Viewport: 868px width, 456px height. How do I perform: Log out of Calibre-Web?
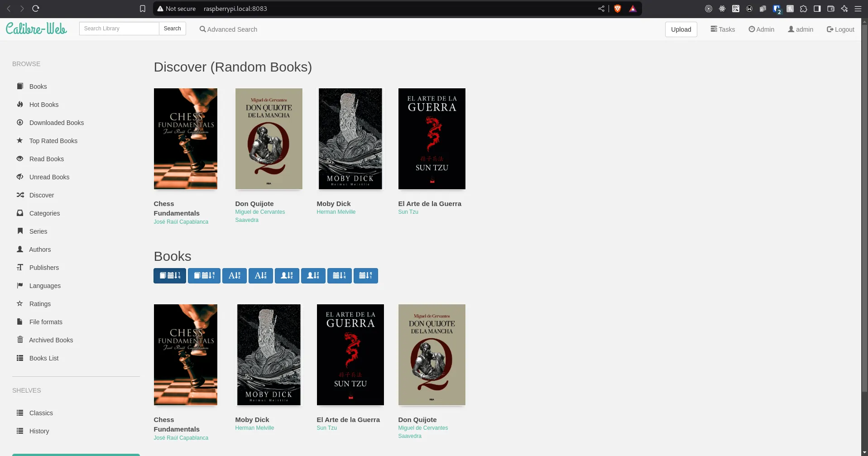[840, 29]
